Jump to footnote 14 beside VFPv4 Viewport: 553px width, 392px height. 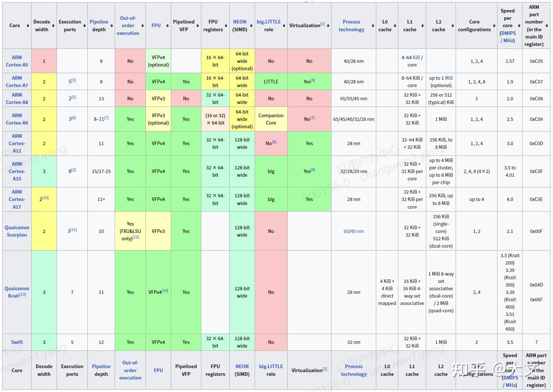pos(165,291)
